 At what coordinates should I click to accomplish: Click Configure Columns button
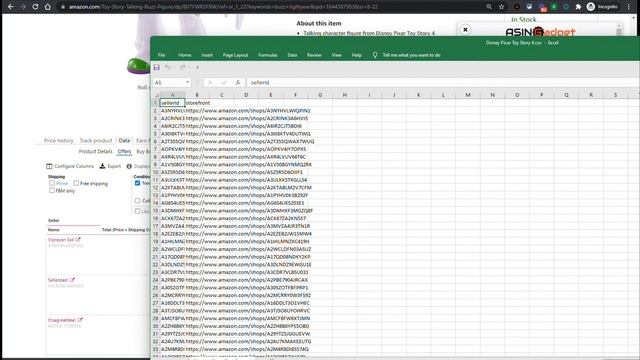(x=70, y=166)
